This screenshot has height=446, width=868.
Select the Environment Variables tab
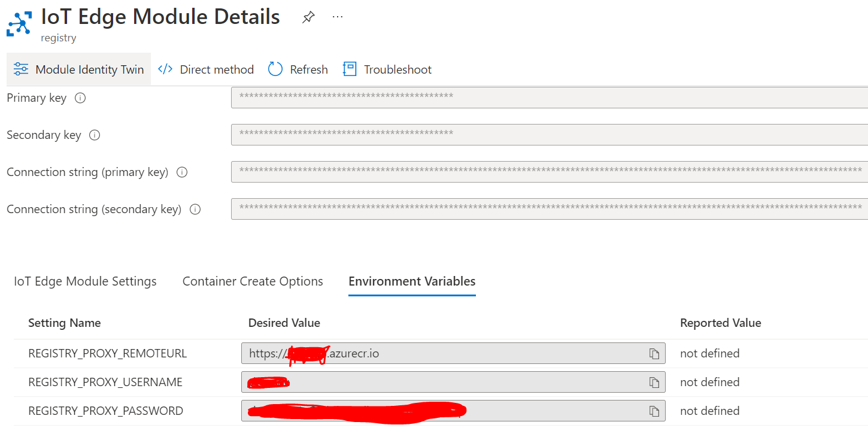(411, 281)
